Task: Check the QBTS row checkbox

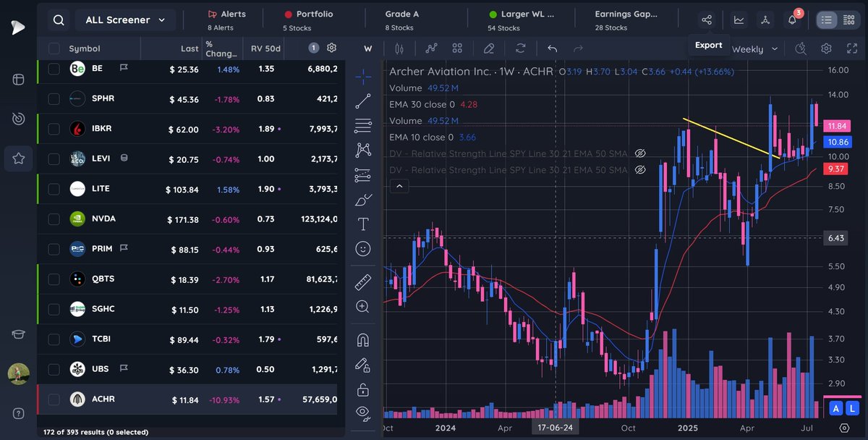Action: 54,279
